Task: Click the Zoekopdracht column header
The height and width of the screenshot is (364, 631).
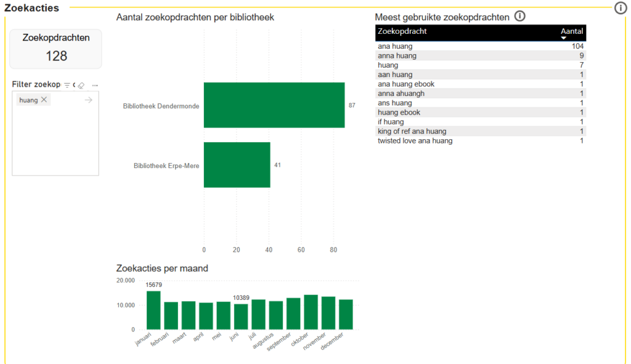Action: pyautogui.click(x=402, y=31)
